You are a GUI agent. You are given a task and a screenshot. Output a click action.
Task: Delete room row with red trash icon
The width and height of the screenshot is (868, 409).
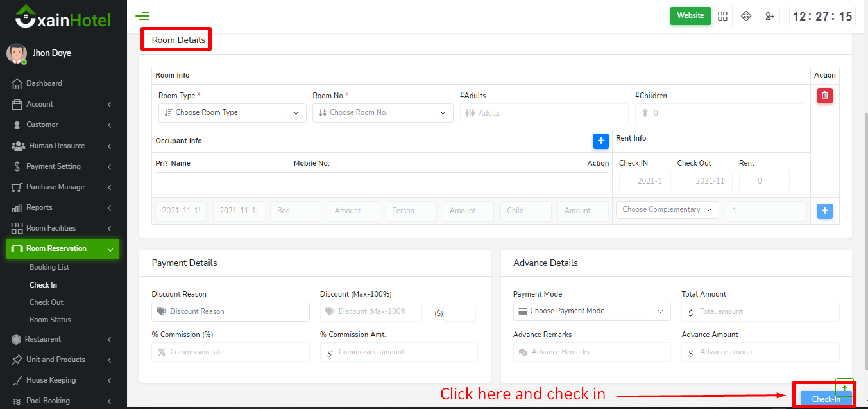coord(824,96)
